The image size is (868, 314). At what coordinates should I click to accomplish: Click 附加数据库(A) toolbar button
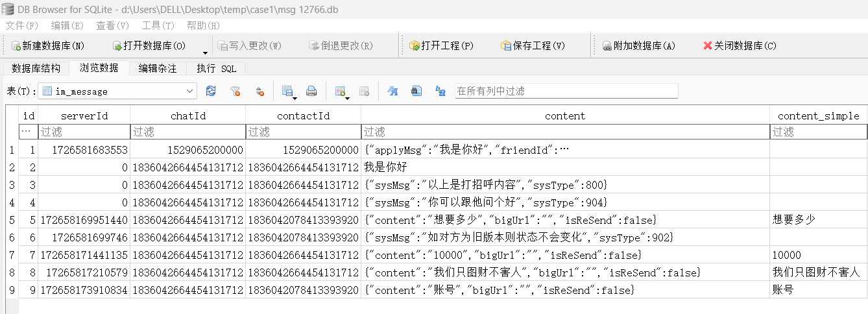(x=639, y=46)
